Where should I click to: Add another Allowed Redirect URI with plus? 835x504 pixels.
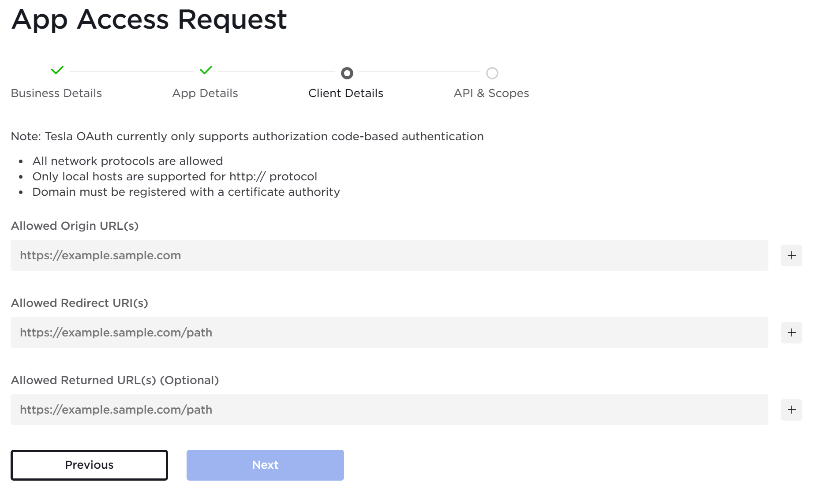coord(791,332)
